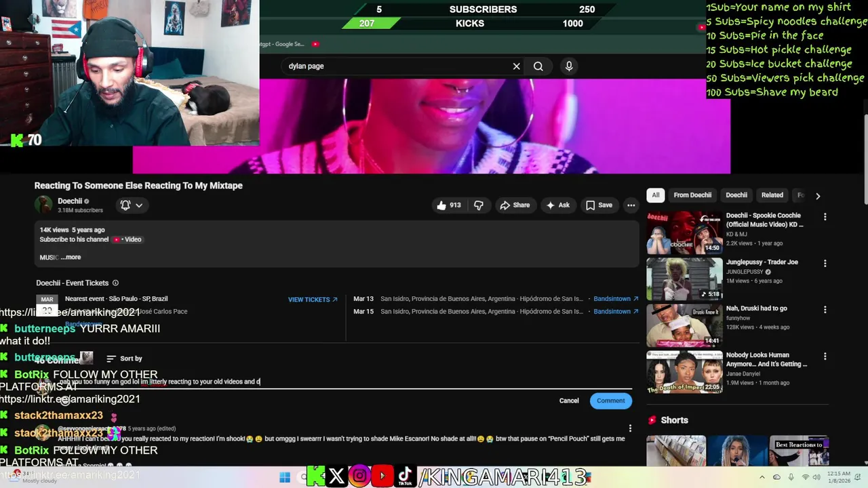Show more filter chips with right arrow
Image resolution: width=868 pixels, height=488 pixels.
click(818, 196)
